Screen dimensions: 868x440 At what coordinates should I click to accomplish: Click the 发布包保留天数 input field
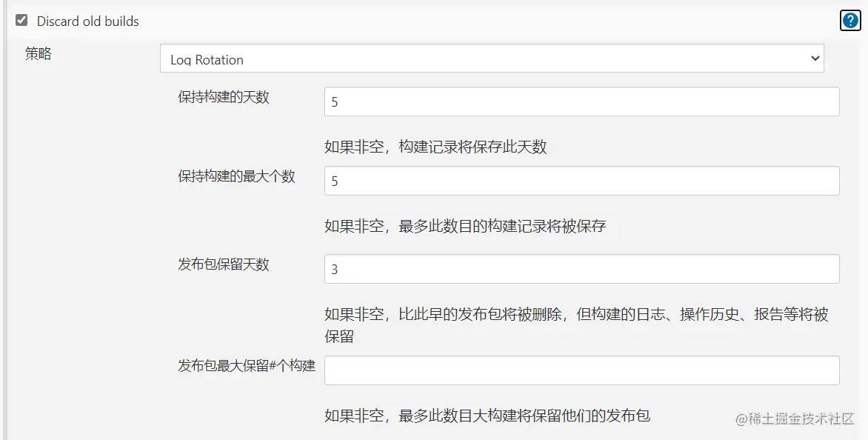tap(582, 269)
